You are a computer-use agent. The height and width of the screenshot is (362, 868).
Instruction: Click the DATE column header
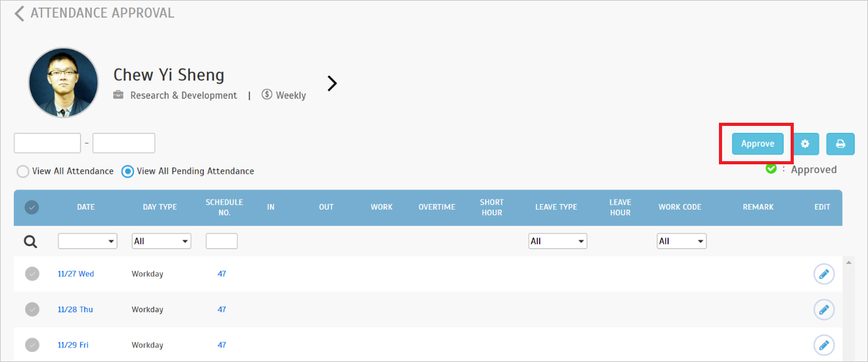coord(86,207)
